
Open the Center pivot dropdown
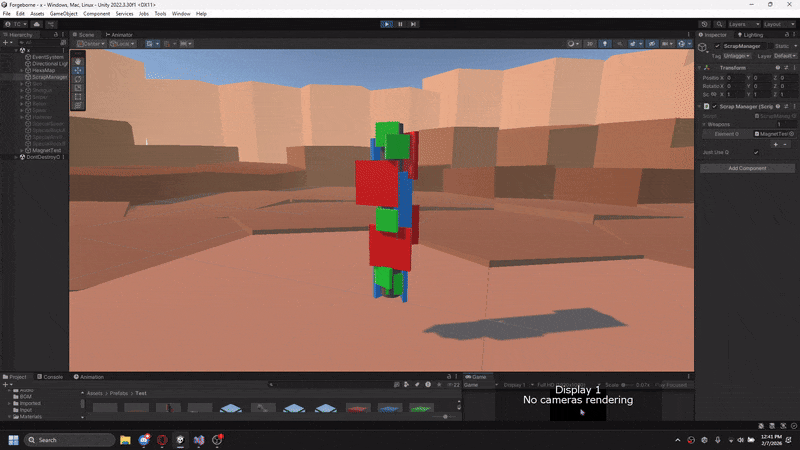[91, 44]
